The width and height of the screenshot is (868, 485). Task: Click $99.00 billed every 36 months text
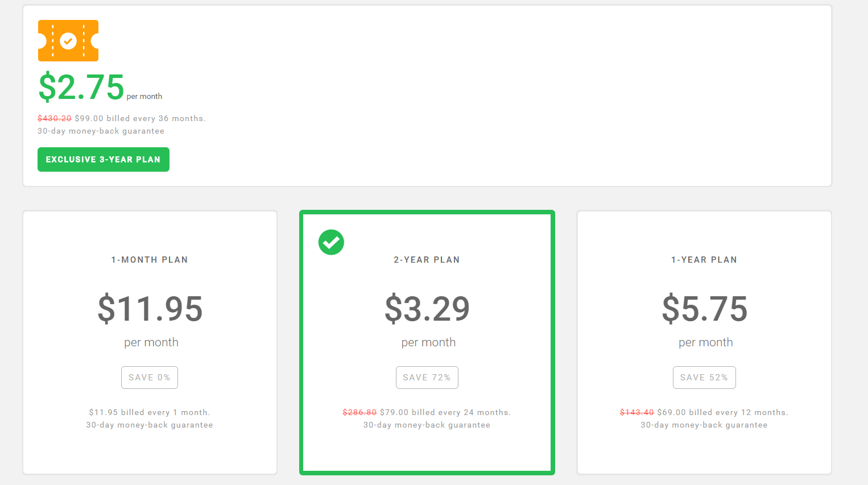pos(140,118)
